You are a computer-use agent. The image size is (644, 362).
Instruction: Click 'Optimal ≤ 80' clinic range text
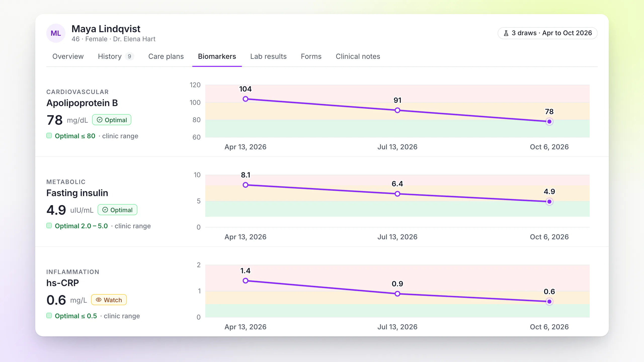75,136
